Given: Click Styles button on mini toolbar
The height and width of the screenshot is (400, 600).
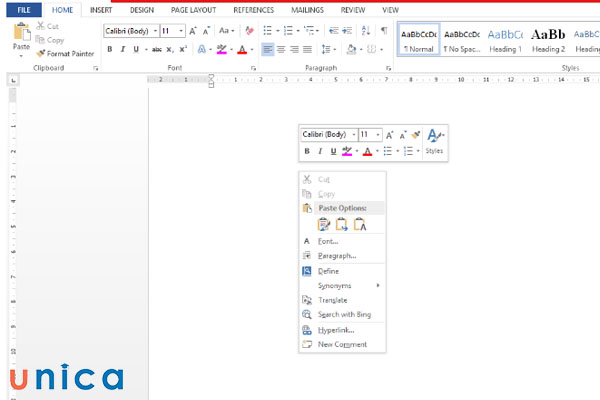Looking at the screenshot, I should (434, 141).
